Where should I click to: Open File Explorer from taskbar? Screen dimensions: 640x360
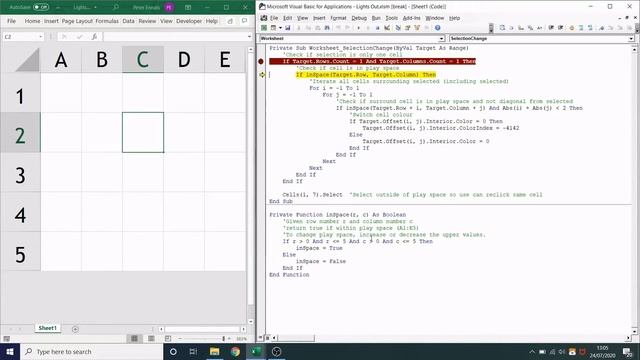pyautogui.click(x=215, y=351)
